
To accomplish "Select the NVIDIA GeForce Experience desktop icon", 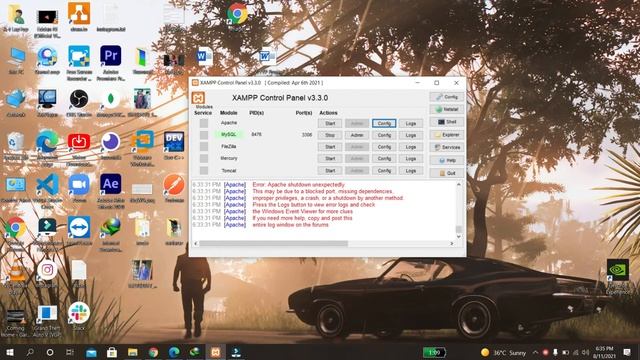I will click(x=618, y=269).
